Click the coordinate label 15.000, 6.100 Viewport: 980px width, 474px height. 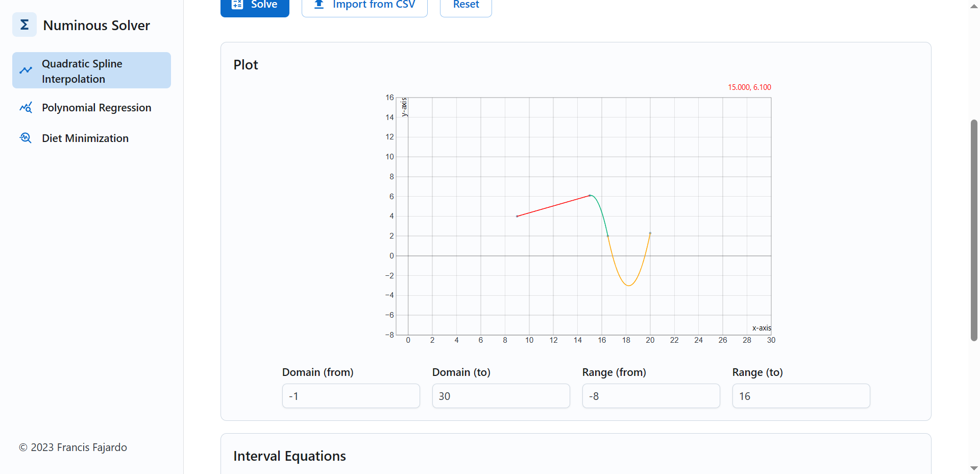tap(750, 87)
